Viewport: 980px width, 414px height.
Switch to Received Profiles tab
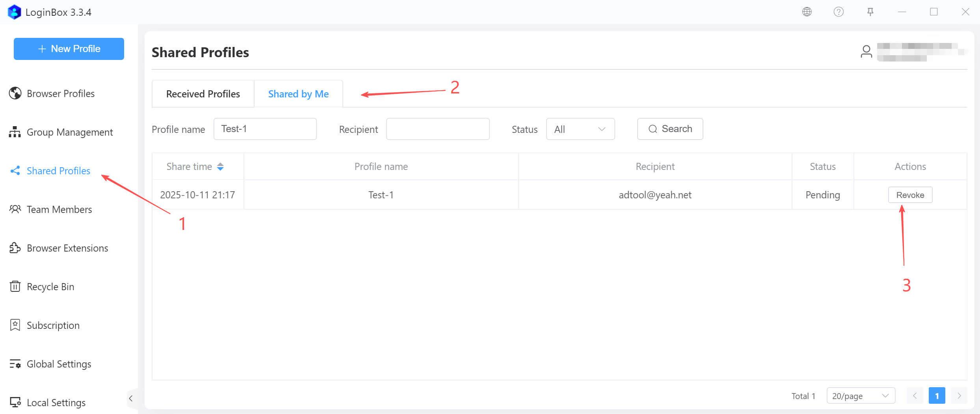203,94
